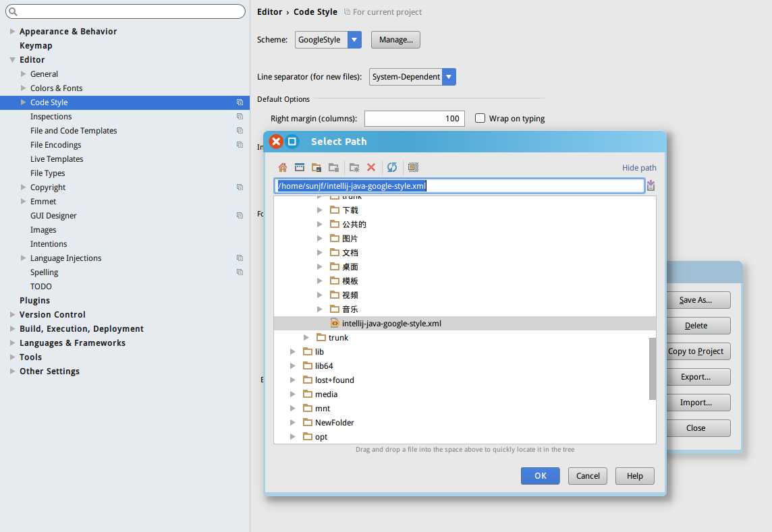772x532 pixels.
Task: Expand the 公共的 folder
Action: (320, 225)
